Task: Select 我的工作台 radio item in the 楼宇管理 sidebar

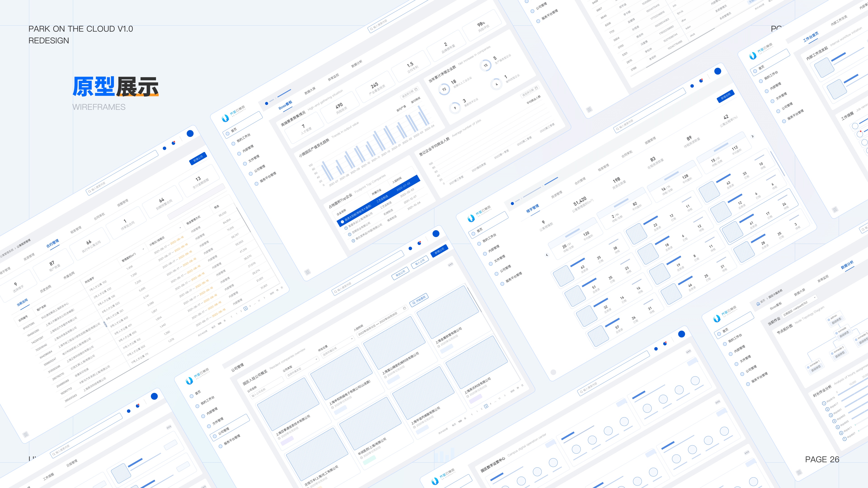Action: (x=479, y=244)
